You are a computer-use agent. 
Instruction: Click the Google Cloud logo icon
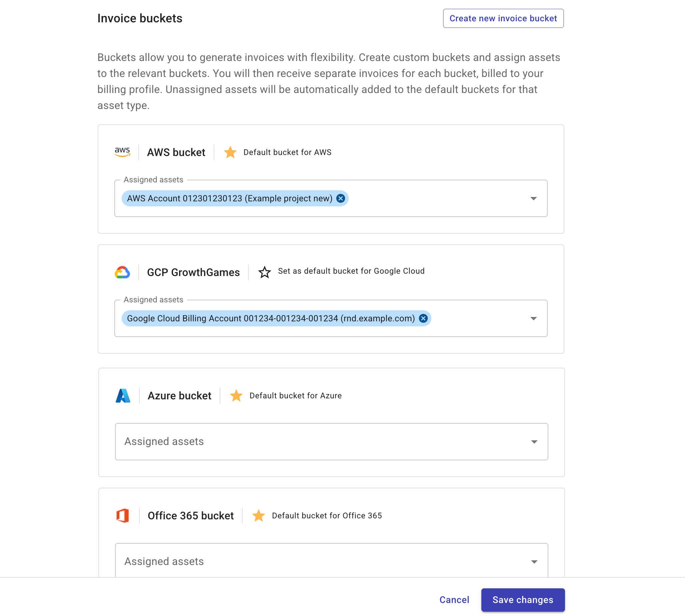pyautogui.click(x=122, y=272)
